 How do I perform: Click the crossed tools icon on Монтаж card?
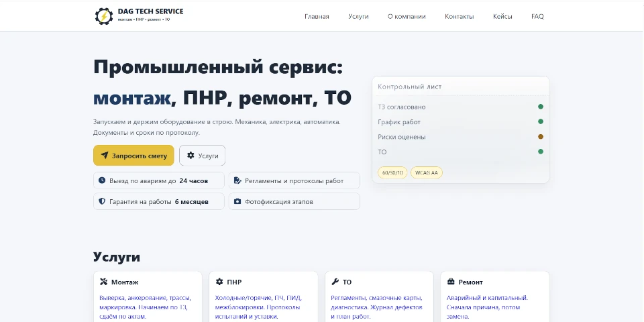click(x=103, y=282)
